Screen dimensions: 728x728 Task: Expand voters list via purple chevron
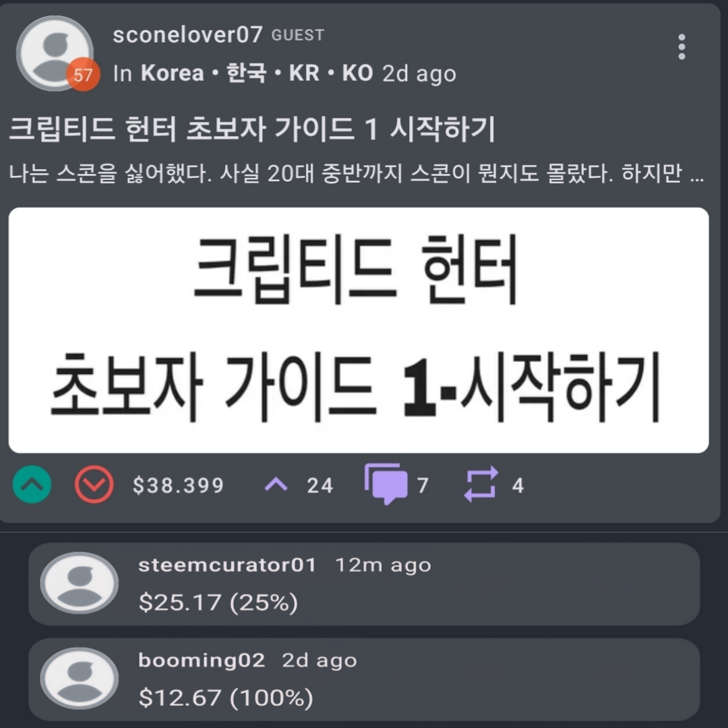click(276, 485)
